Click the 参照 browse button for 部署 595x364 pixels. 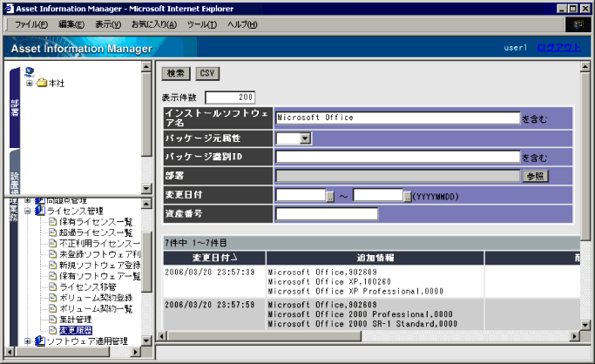[x=535, y=176]
